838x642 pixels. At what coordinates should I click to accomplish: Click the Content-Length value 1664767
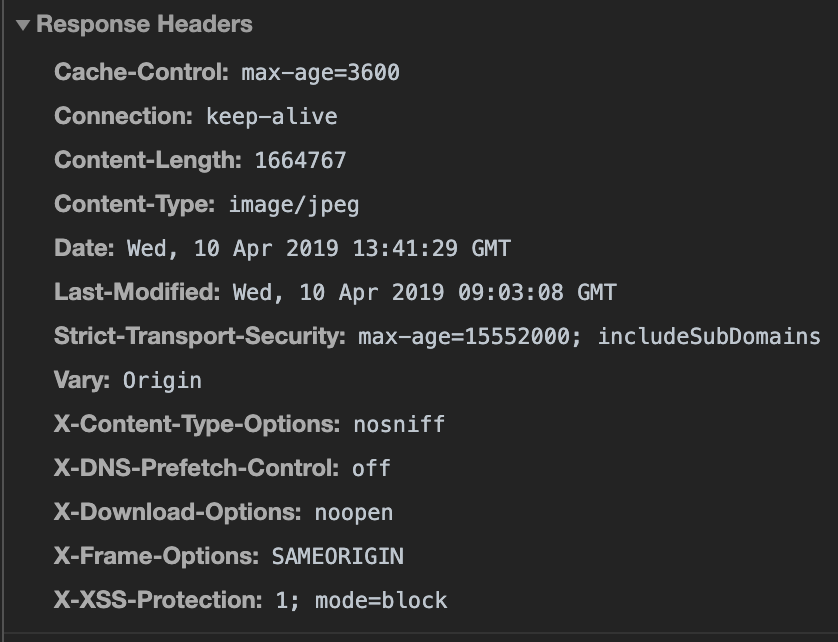[301, 160]
